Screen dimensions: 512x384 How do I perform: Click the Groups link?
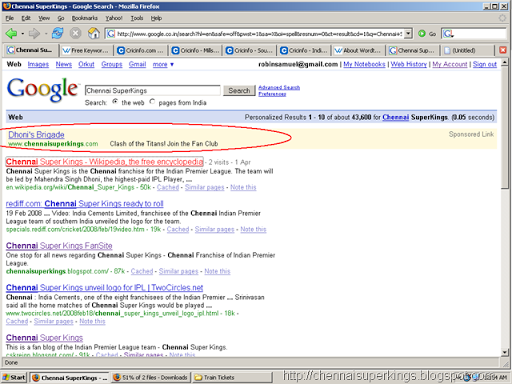click(x=112, y=64)
